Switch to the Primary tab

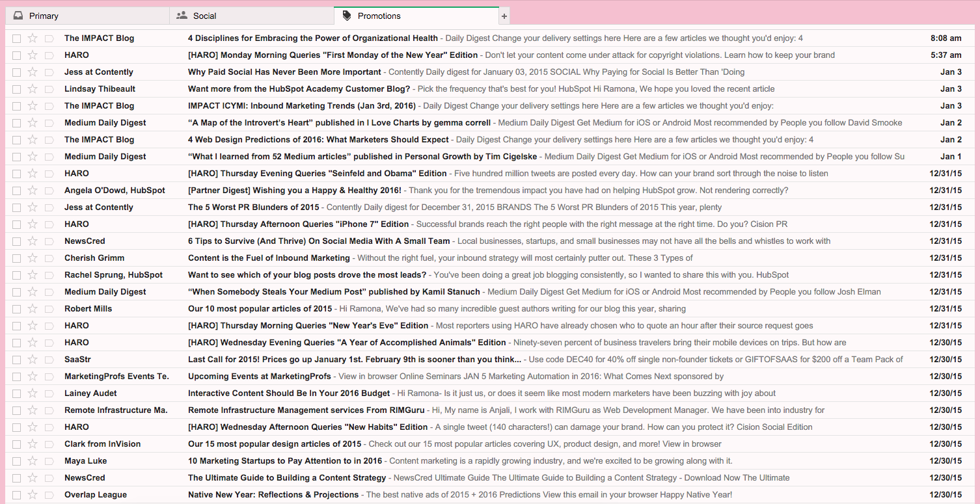click(44, 16)
